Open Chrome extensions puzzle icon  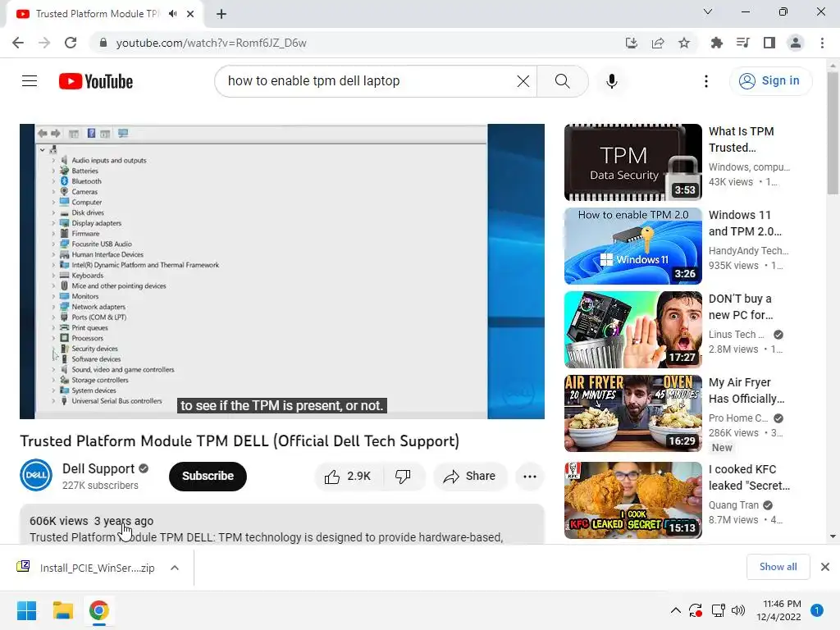tap(716, 43)
